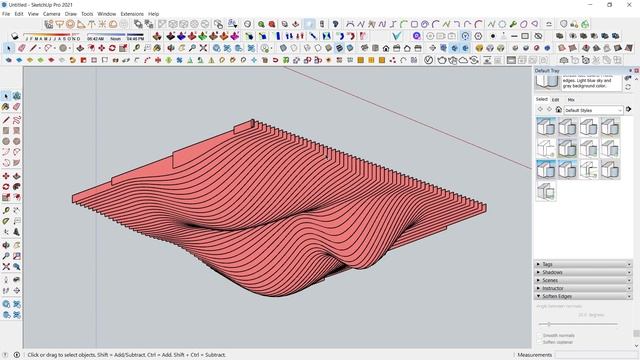Viewport: 640px width, 360px height.
Task: Activate the Circle tool in left toolbar
Action: pos(6,141)
